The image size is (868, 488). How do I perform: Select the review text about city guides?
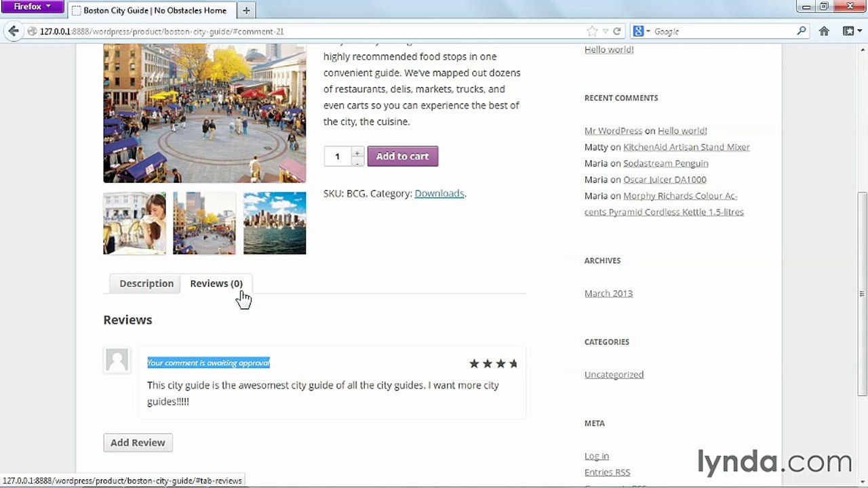pyautogui.click(x=323, y=393)
